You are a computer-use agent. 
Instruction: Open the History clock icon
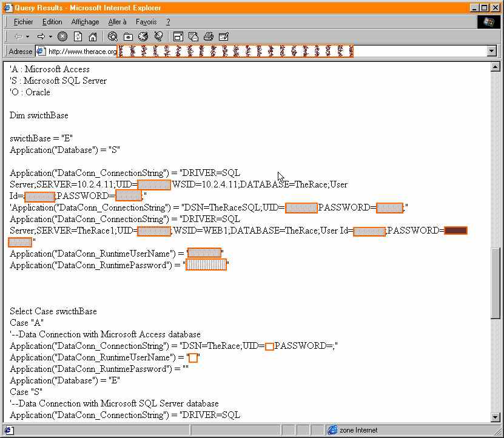point(143,36)
